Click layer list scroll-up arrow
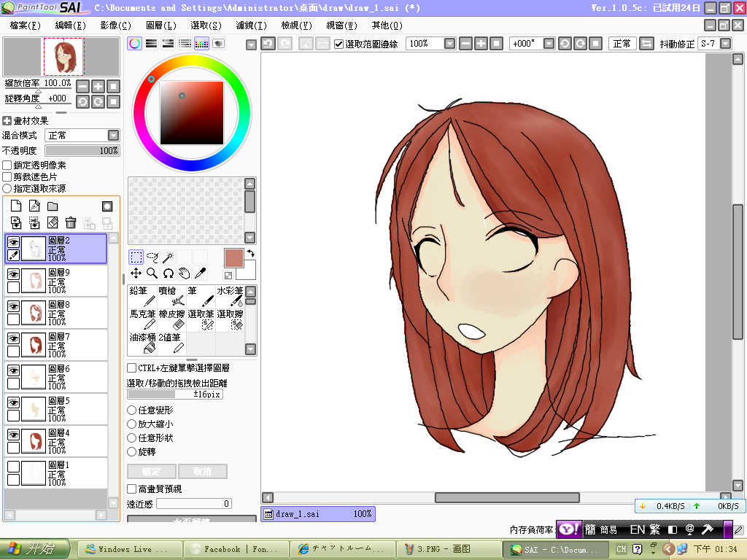Viewport: 747px width, 560px height. click(113, 238)
